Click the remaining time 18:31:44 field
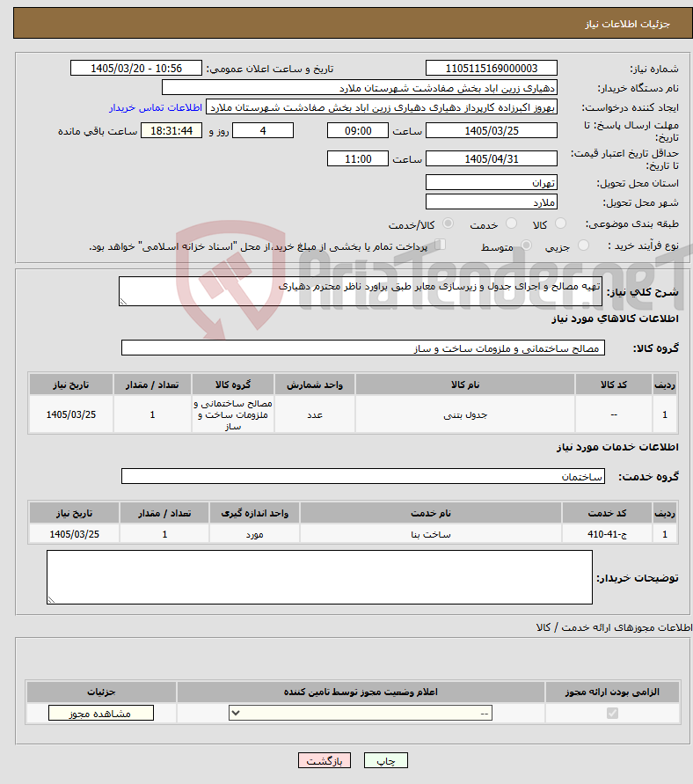This screenshot has width=693, height=784. tap(171, 130)
